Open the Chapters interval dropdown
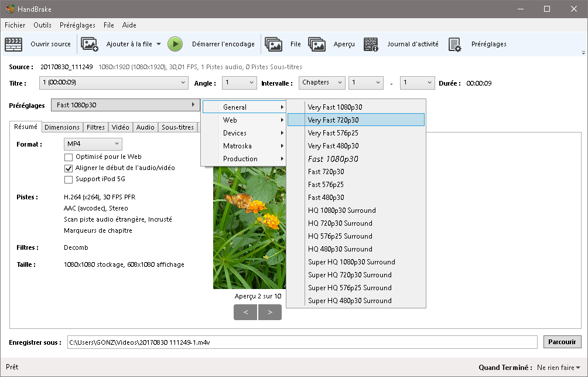588x377 pixels. [x=322, y=83]
